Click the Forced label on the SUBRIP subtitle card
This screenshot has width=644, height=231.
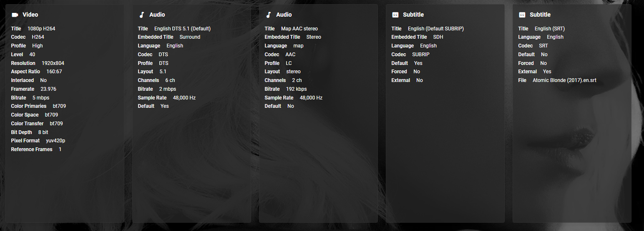click(399, 72)
